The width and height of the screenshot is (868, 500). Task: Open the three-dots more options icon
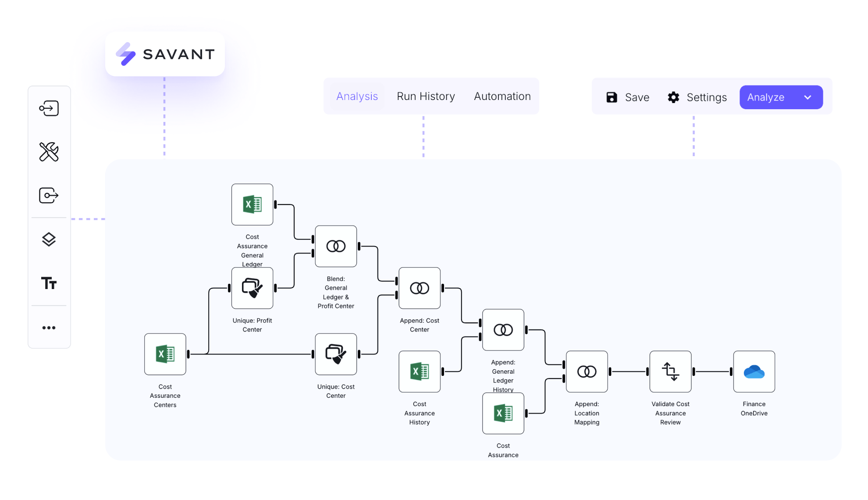[49, 328]
